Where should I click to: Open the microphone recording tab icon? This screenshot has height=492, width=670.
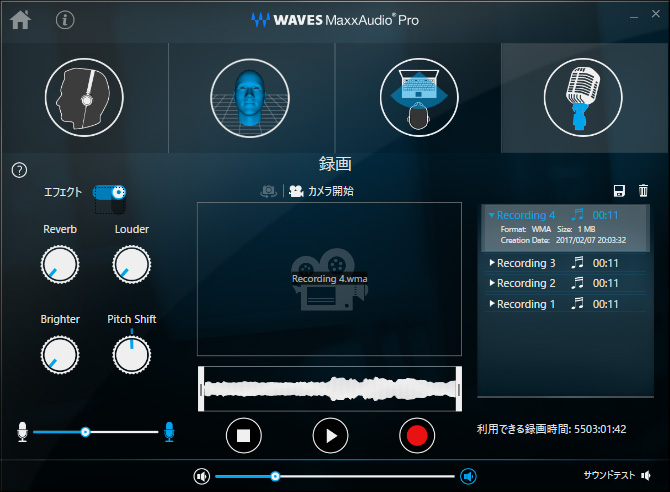click(x=583, y=98)
